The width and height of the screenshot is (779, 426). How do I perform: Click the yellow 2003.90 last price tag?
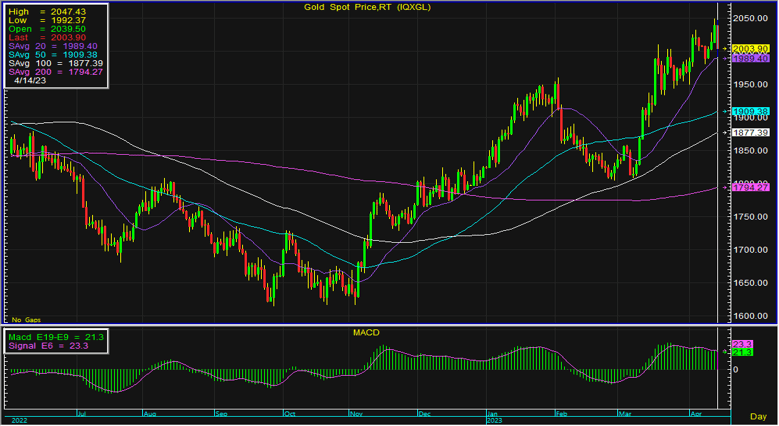click(x=751, y=49)
